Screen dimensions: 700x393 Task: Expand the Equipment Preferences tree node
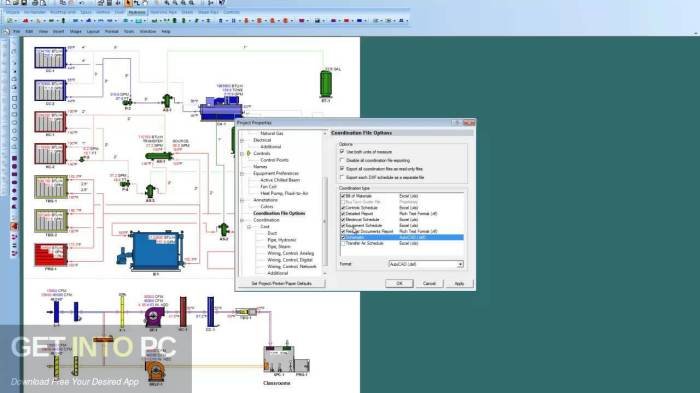click(x=242, y=173)
